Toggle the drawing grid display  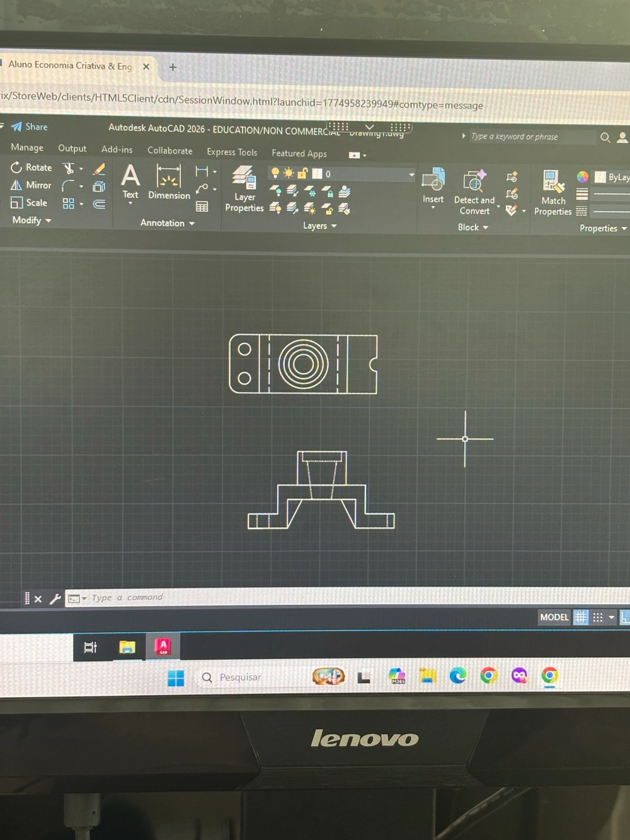point(580,618)
